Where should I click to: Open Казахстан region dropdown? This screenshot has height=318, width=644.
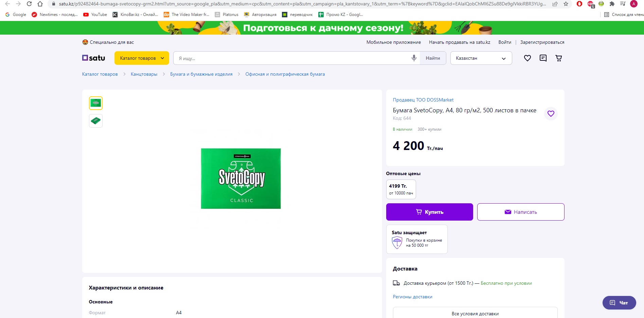481,58
